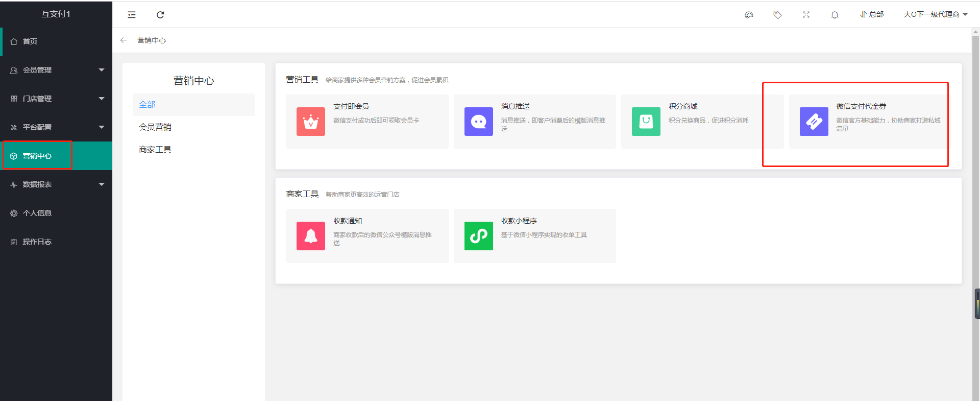
Task: Click the cube icon next to 营销中心
Action: tap(14, 156)
